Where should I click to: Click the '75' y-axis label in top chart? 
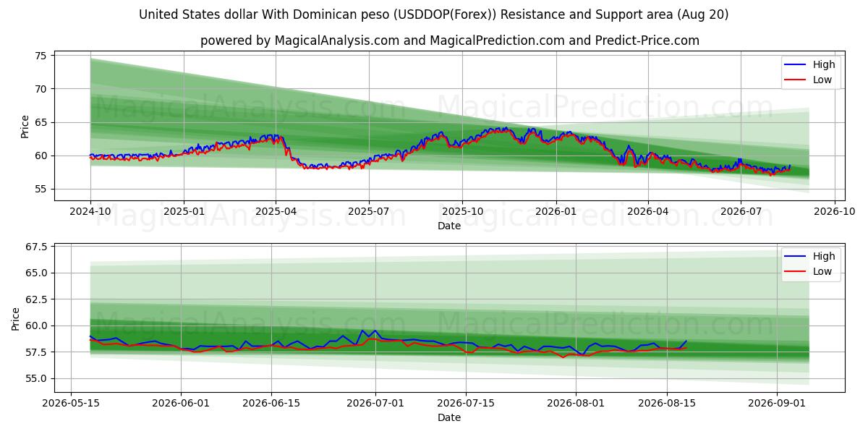tap(41, 56)
